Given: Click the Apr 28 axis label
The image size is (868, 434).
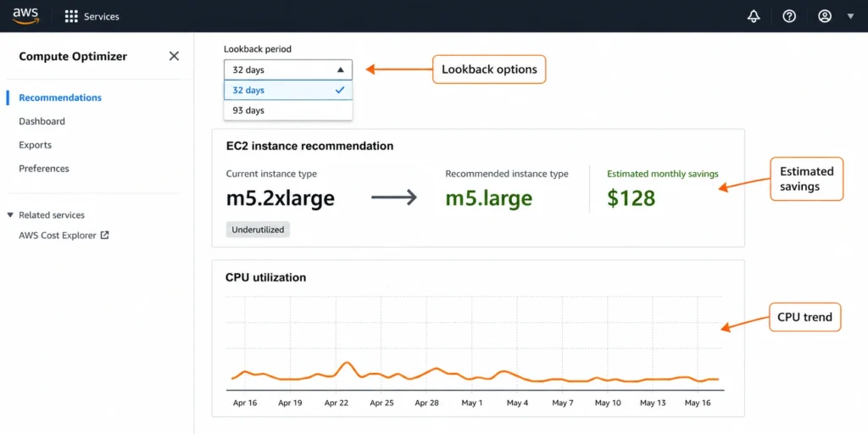Looking at the screenshot, I should click(x=426, y=403).
